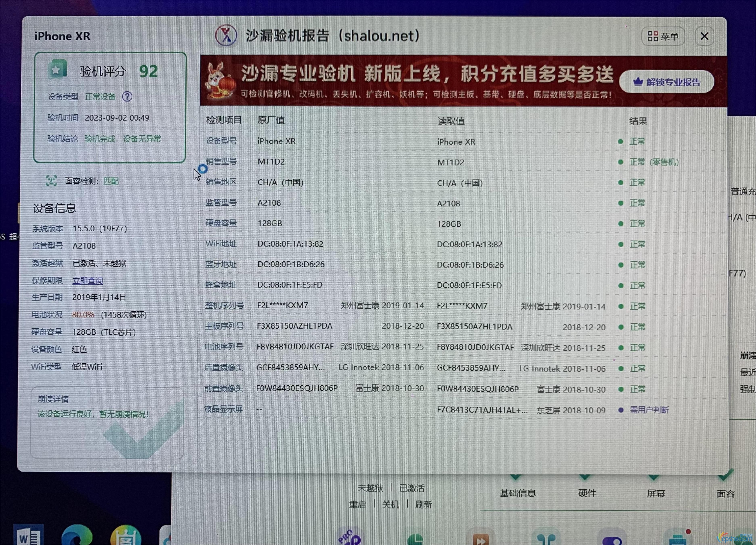Viewport: 756px width, 545px height.
Task: Click the 检测项目 column header
Action: pos(224,120)
